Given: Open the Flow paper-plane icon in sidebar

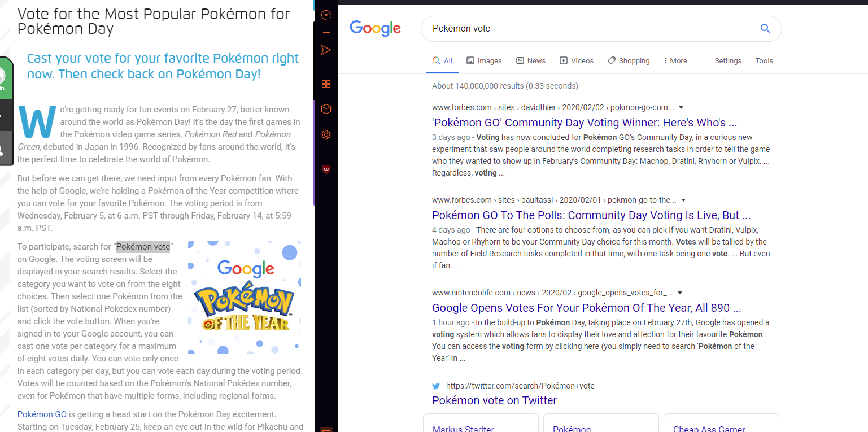Looking at the screenshot, I should 326,50.
